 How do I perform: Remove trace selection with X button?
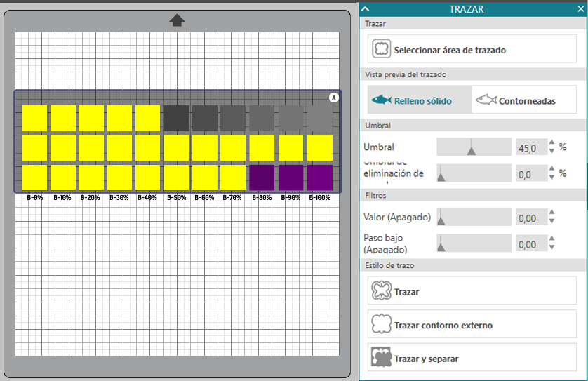[334, 98]
